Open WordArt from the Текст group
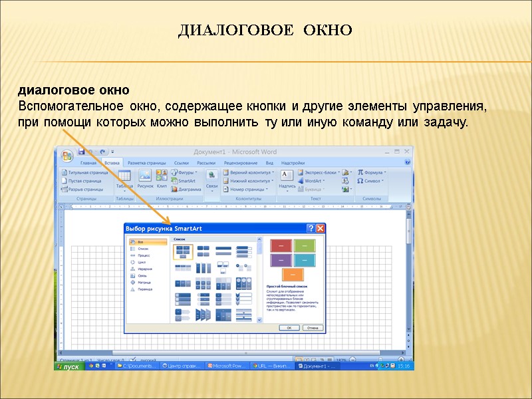This screenshot has height=399, width=532. coord(313,181)
